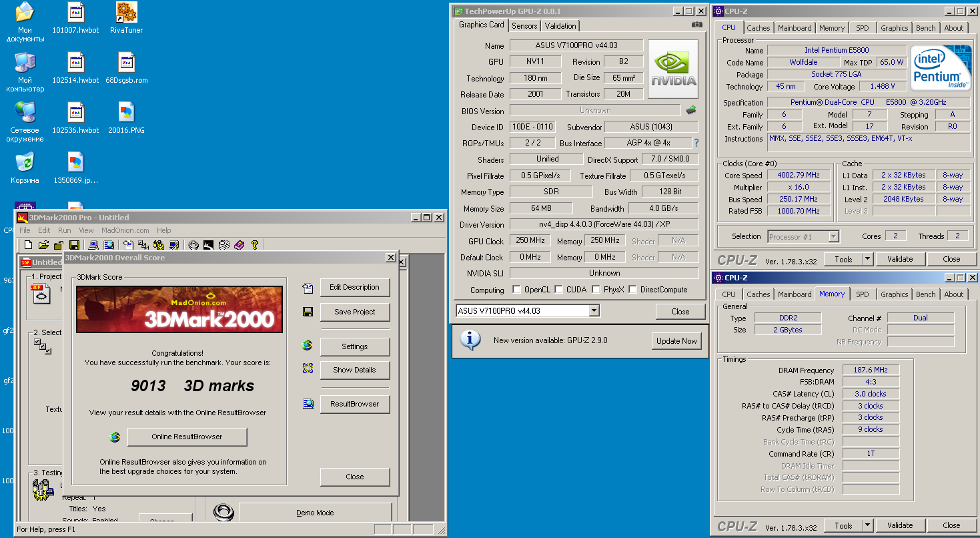Click the Driver Version field in GPU-Z

[604, 225]
